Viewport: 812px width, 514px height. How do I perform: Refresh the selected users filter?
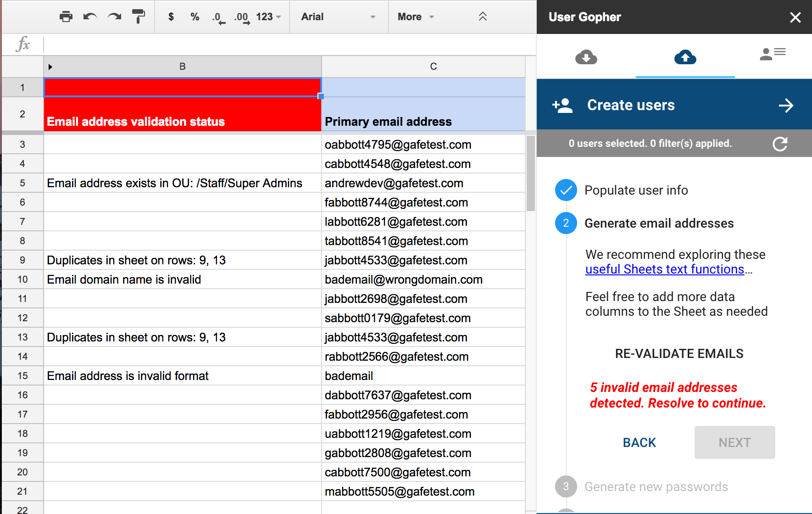point(780,144)
